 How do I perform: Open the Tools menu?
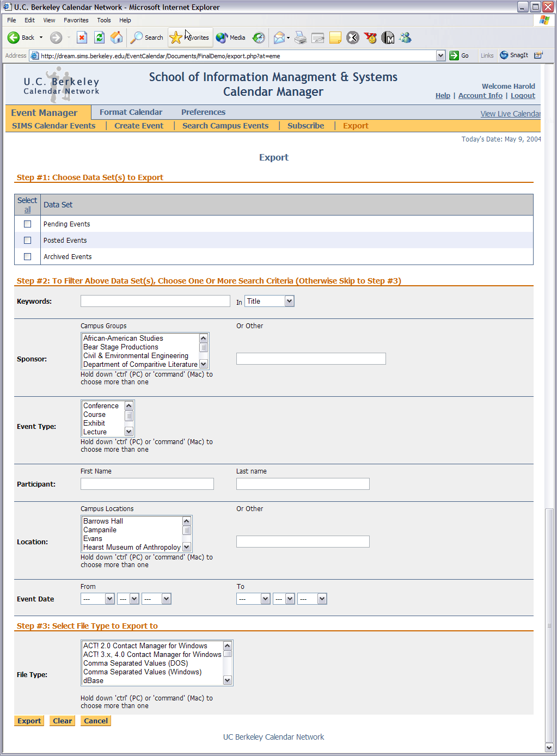point(104,20)
